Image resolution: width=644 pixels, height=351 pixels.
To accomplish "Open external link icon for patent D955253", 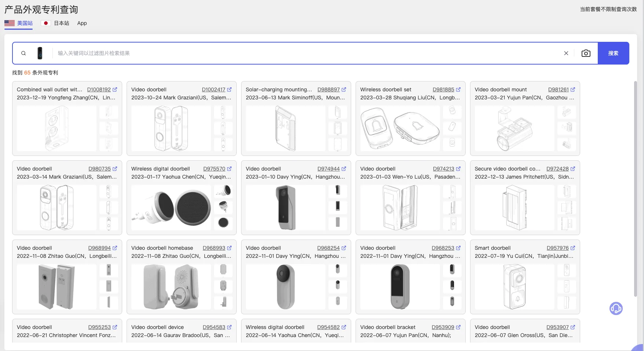I will click(115, 327).
